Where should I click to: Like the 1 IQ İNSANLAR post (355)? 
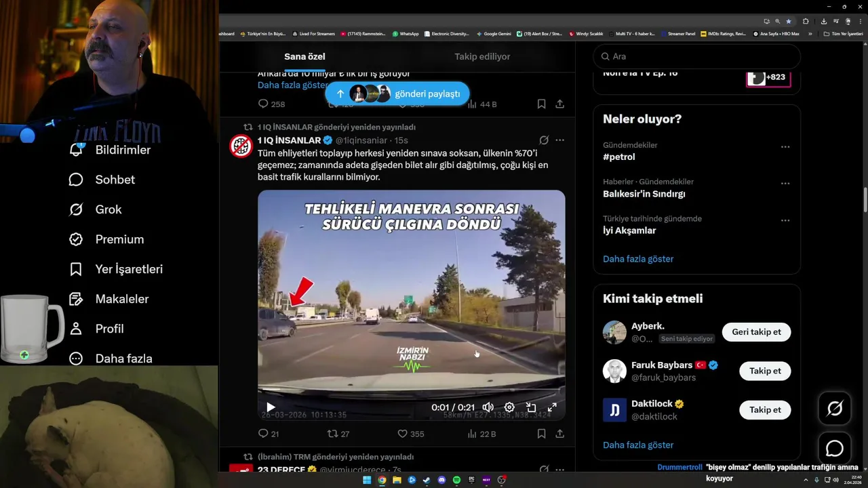(402, 434)
